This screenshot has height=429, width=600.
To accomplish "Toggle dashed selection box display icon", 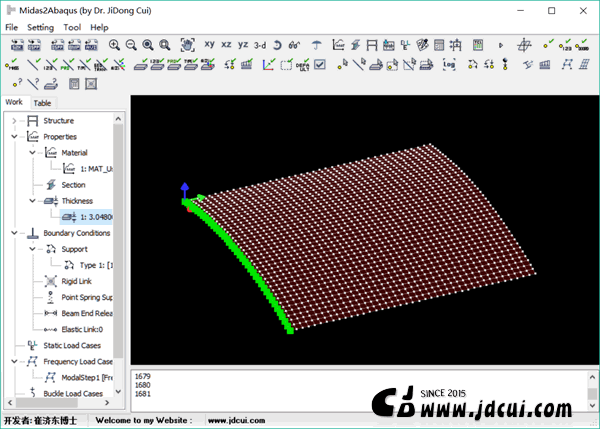I will [286, 65].
